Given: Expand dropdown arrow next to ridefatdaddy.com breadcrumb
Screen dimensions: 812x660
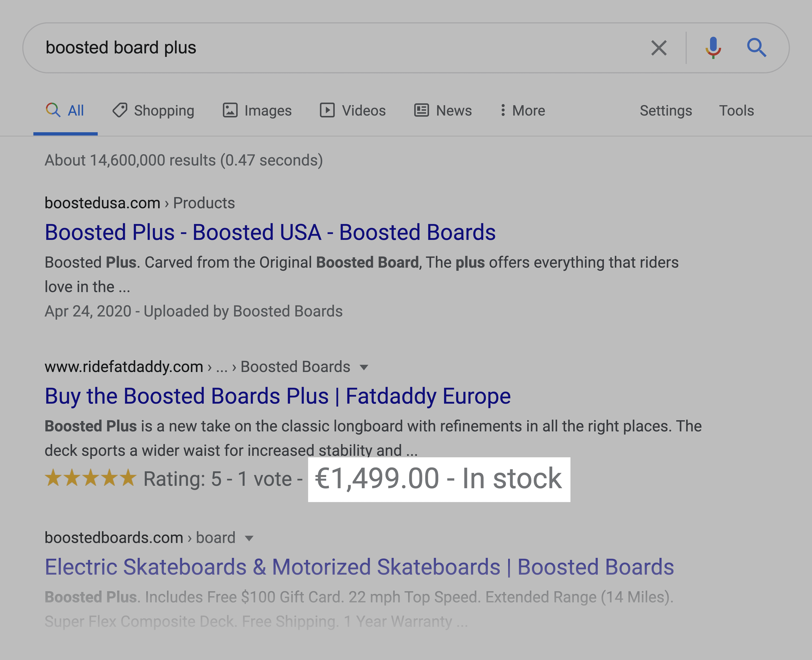Looking at the screenshot, I should coord(364,368).
